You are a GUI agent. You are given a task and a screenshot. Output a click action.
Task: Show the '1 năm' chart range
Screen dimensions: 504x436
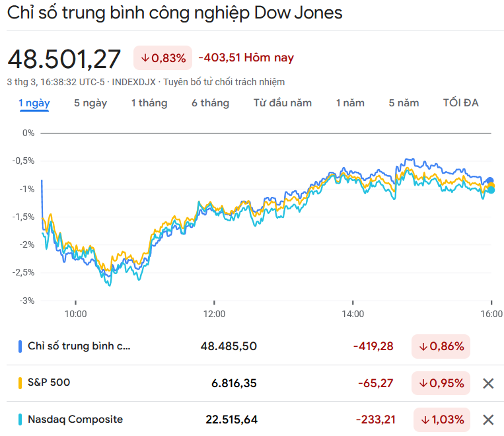tap(350, 103)
